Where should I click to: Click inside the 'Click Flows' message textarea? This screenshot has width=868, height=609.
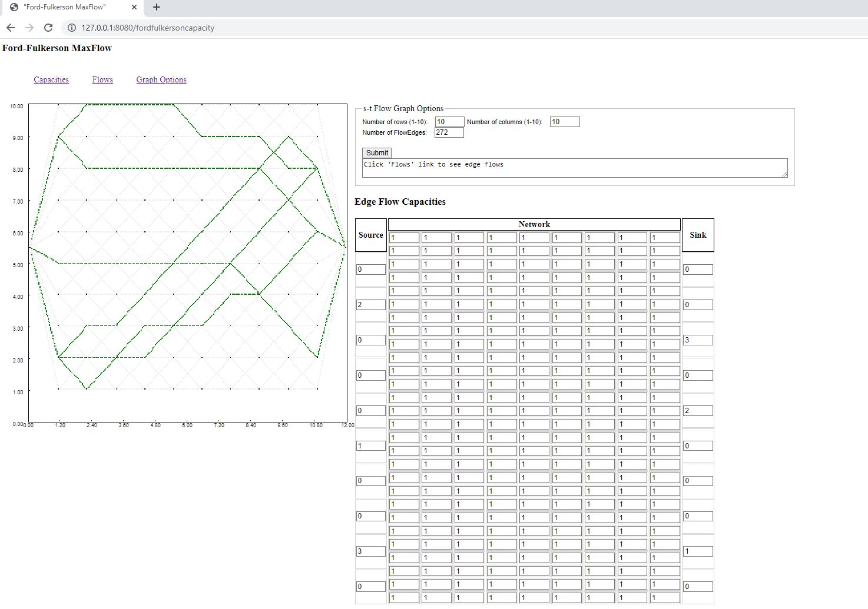pyautogui.click(x=574, y=168)
